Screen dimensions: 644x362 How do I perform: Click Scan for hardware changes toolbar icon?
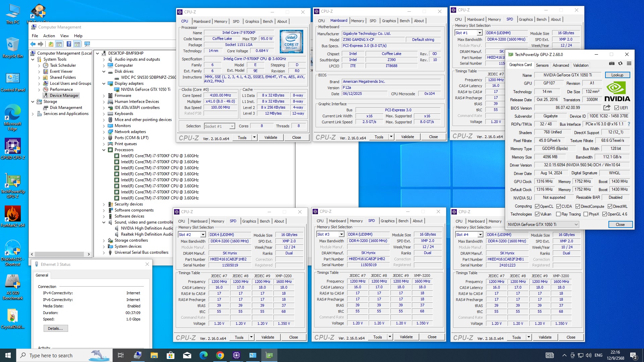(87, 44)
